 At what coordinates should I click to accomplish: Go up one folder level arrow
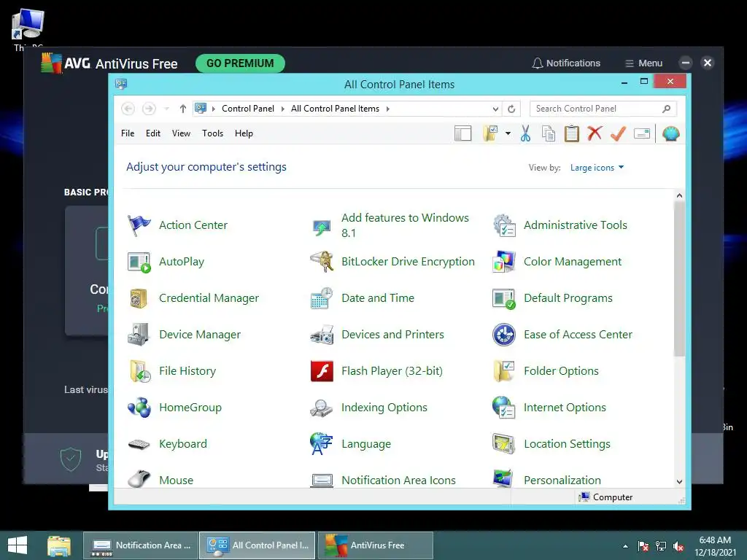[x=183, y=109]
